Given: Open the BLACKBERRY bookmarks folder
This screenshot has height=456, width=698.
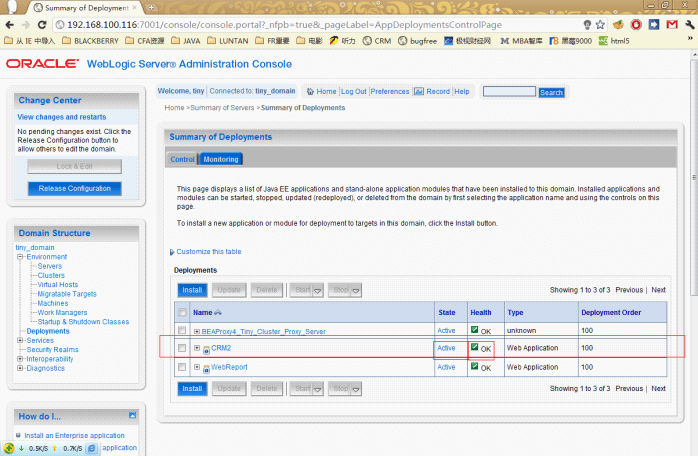Looking at the screenshot, I should click(x=90, y=41).
